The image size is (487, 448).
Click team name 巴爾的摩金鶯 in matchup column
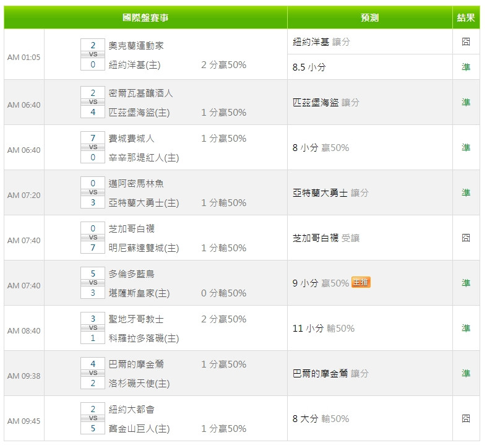(x=136, y=364)
